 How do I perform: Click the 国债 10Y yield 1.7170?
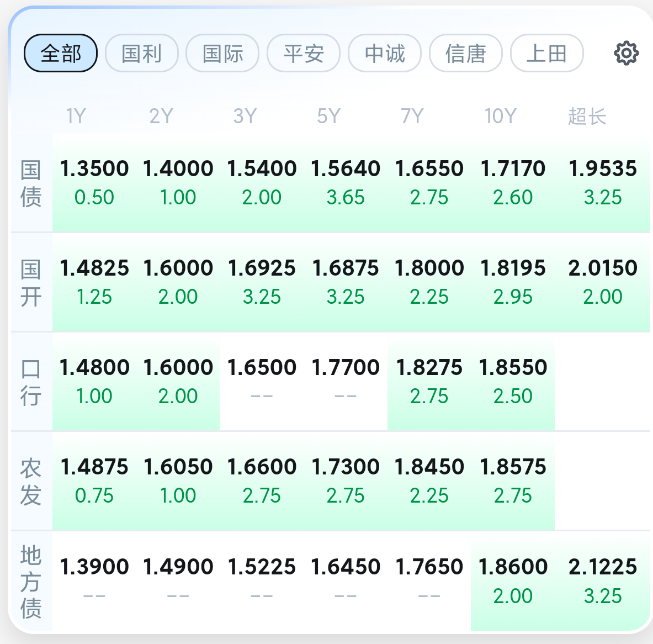pos(513,169)
